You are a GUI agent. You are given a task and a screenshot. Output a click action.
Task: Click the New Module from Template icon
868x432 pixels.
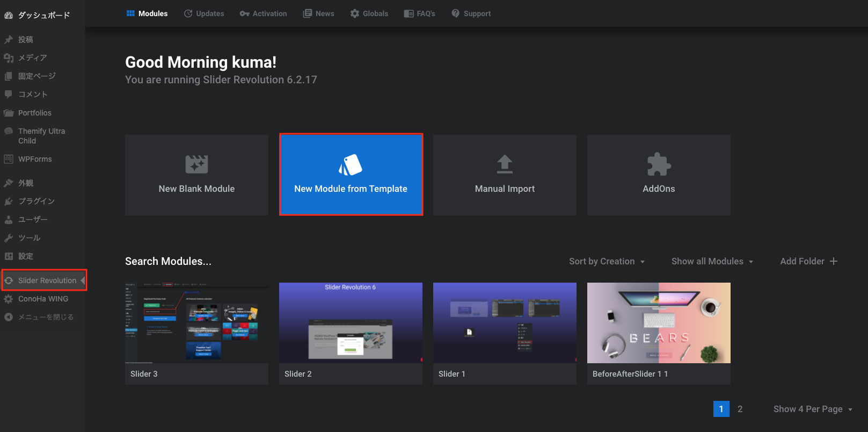point(351,165)
